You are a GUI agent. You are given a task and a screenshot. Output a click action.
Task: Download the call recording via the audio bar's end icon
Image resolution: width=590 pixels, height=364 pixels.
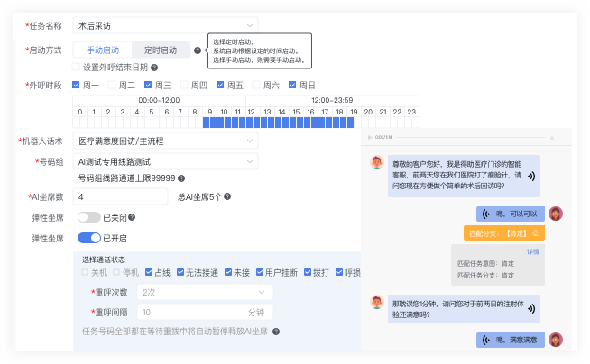click(552, 138)
